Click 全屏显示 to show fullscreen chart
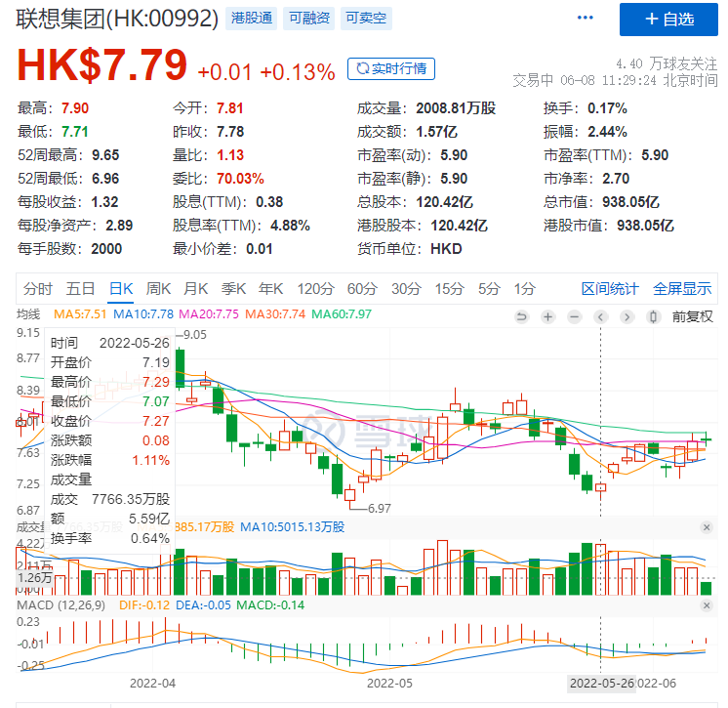Screen dimensions: 728x708 point(682,288)
